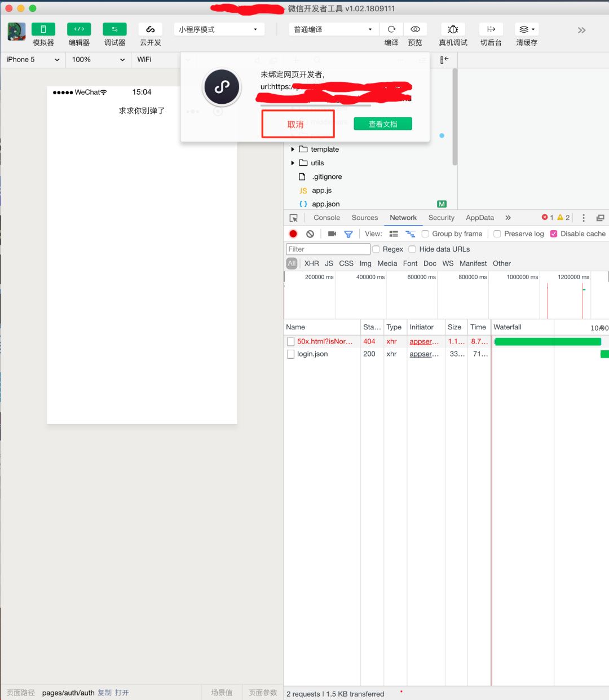The image size is (609, 700).
Task: Click 取消 to dismiss the dialog
Action: (x=298, y=124)
